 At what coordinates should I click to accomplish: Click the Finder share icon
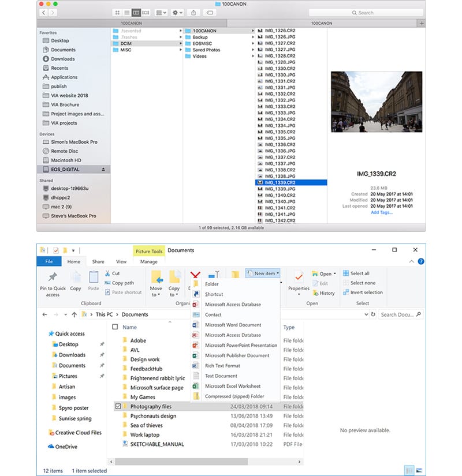tap(193, 13)
